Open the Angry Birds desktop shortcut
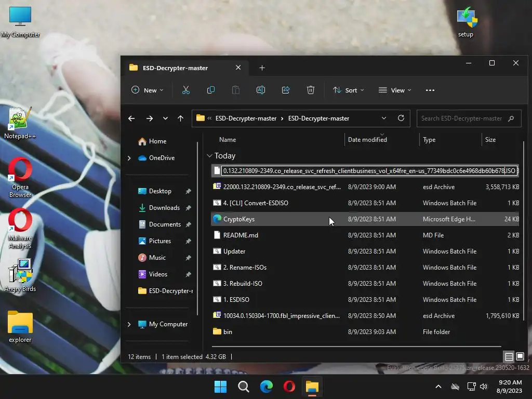Screen dimensions: 532x399 (20, 275)
